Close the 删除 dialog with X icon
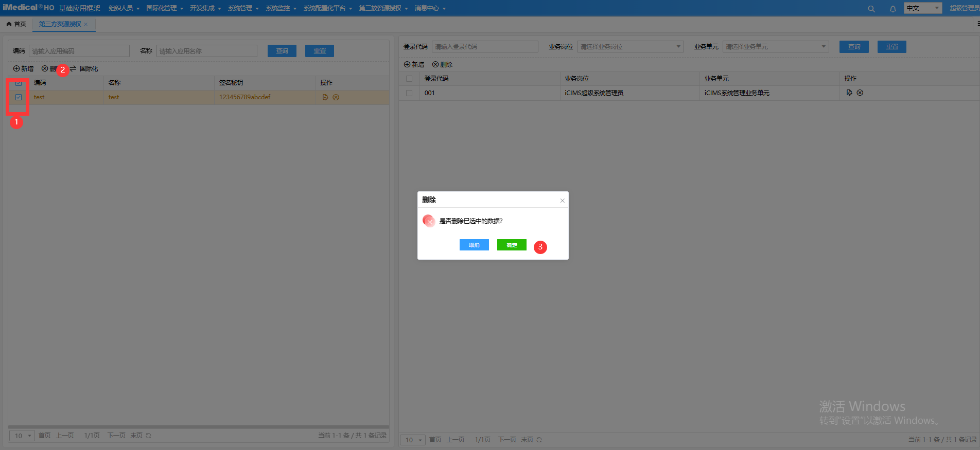Viewport: 980px width, 450px height. (x=562, y=201)
